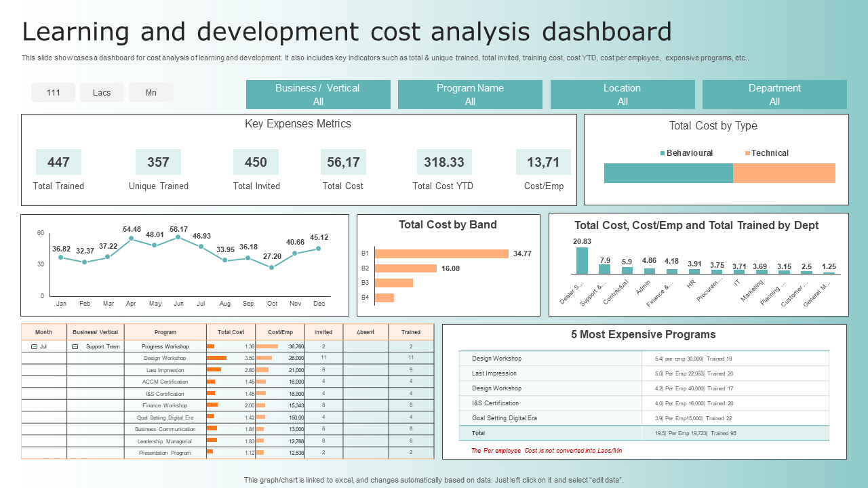
Task: Click 'Presentation Program' program cell
Action: pos(165,453)
